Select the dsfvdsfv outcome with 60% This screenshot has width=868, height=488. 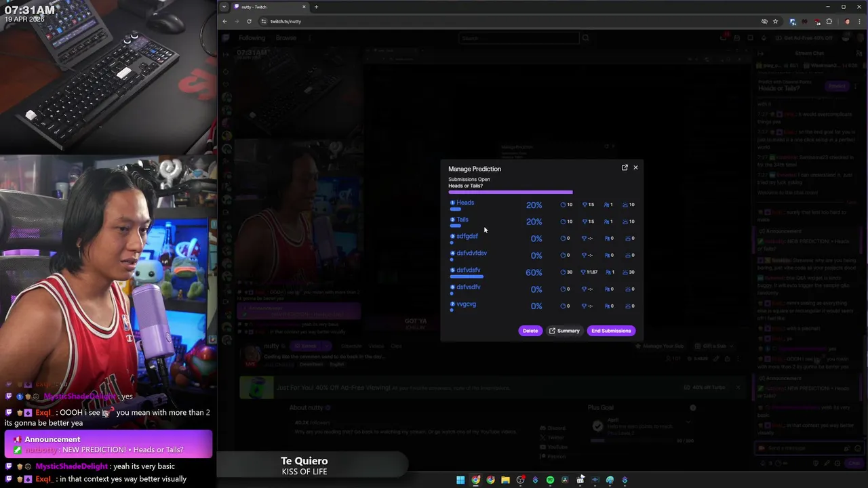(x=468, y=270)
